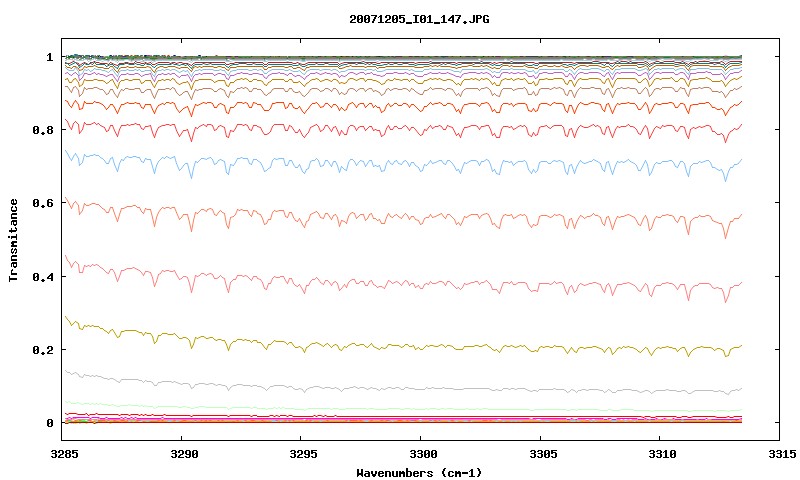Click the y-axis tick label 0.8

(x=43, y=130)
